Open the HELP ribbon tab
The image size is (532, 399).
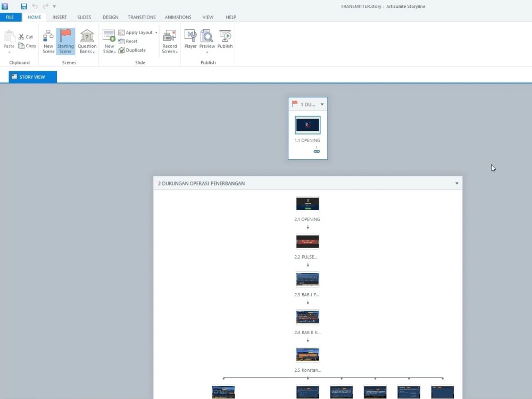[231, 17]
